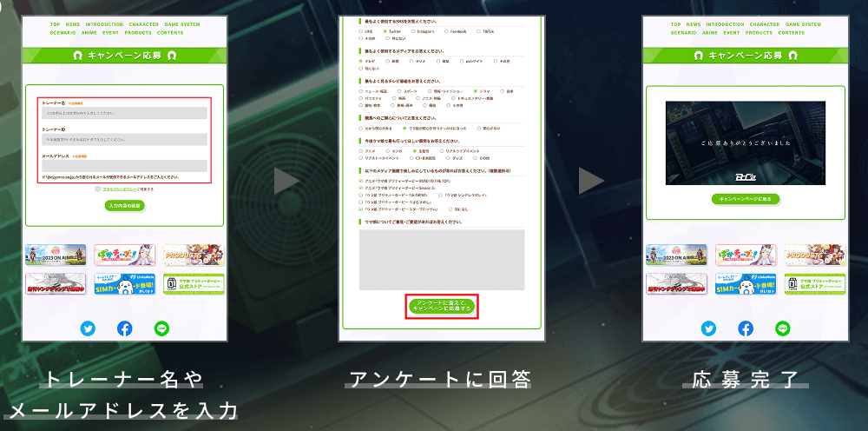Select the Facebook radio option in survey
This screenshot has width=868, height=431.
click(x=447, y=31)
